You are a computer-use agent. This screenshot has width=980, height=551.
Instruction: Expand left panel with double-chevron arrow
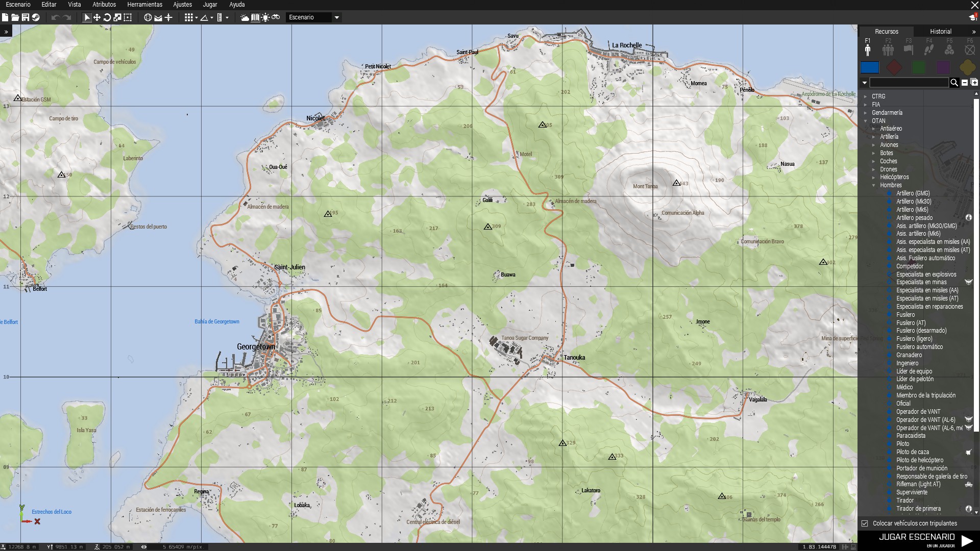coord(6,32)
